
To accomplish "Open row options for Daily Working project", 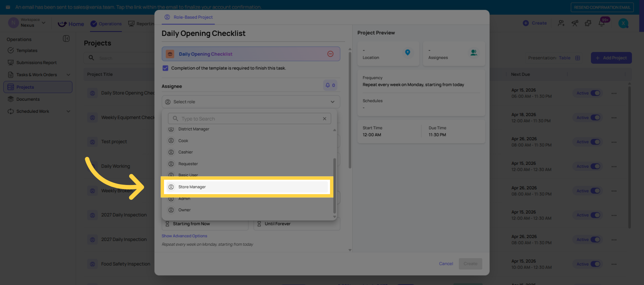I will (614, 167).
